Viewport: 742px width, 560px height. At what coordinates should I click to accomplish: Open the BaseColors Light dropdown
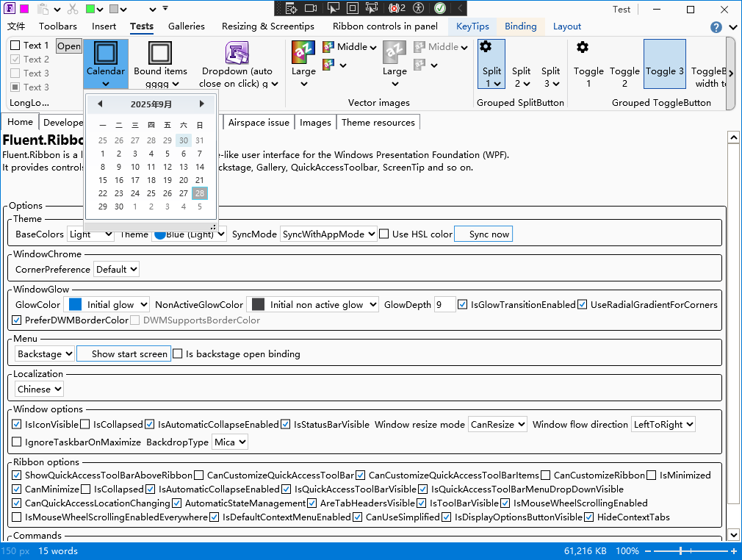(90, 234)
